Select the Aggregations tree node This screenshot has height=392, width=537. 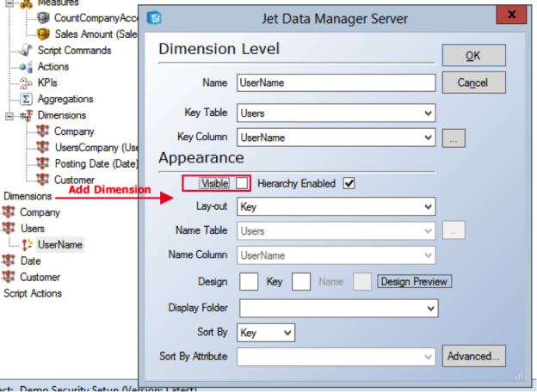65,99
